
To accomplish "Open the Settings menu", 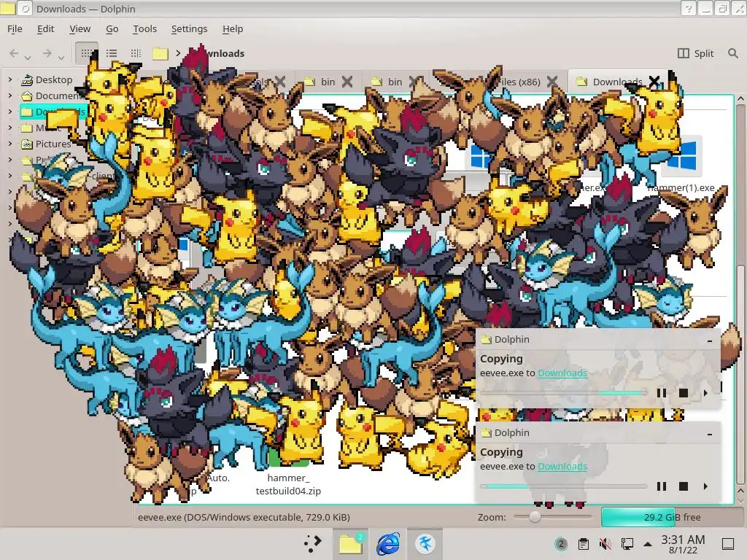I will click(189, 28).
